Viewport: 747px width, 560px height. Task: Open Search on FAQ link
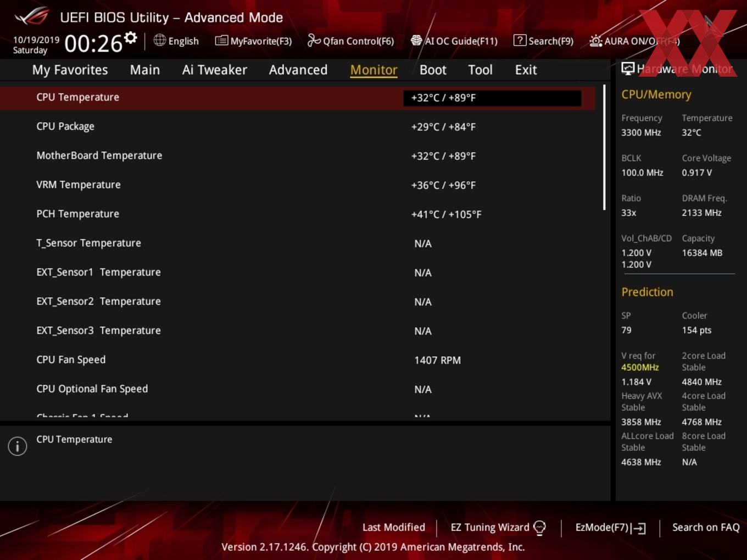coord(706,527)
